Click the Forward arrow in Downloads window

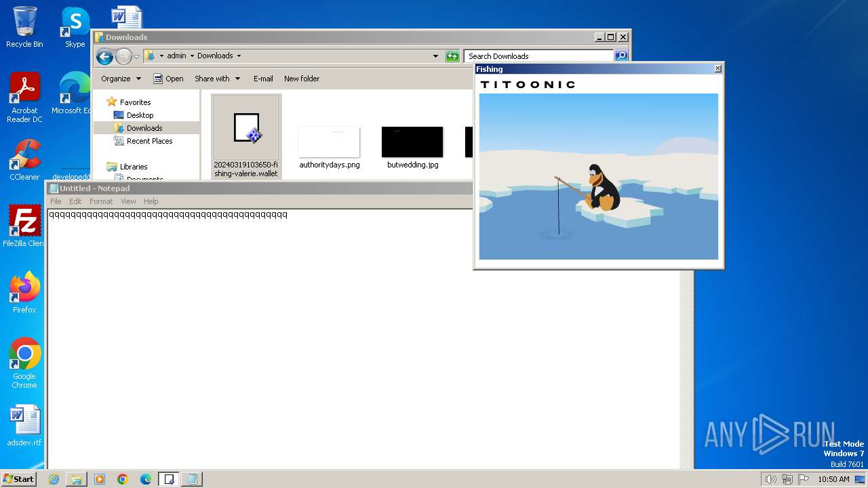[123, 56]
